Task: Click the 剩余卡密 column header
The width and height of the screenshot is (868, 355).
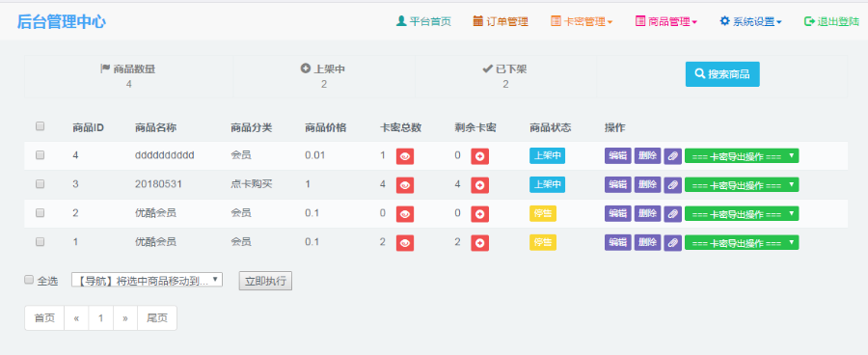Action: 475,128
